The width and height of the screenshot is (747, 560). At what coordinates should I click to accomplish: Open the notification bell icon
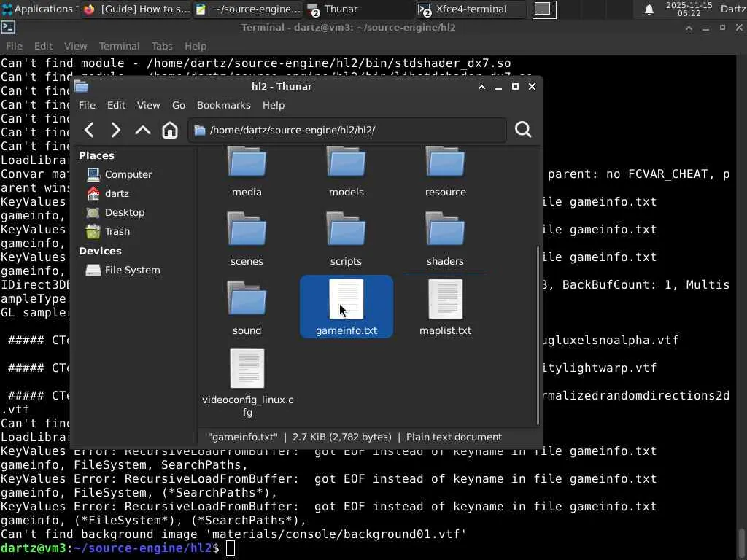coord(649,9)
